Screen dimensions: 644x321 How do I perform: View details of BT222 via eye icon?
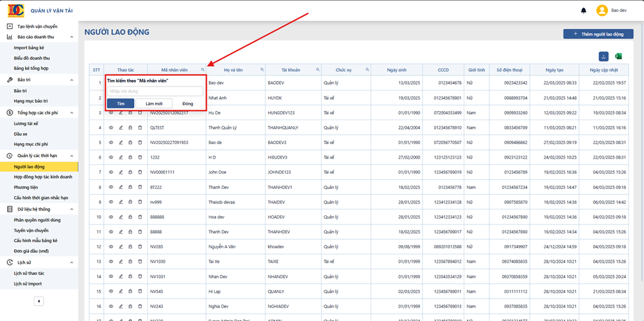coord(111,187)
